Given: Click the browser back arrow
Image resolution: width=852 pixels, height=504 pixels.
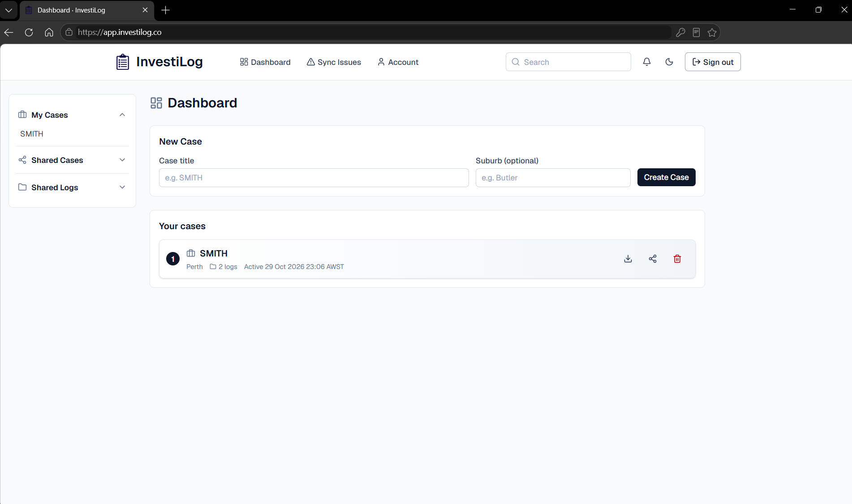Looking at the screenshot, I should tap(9, 32).
